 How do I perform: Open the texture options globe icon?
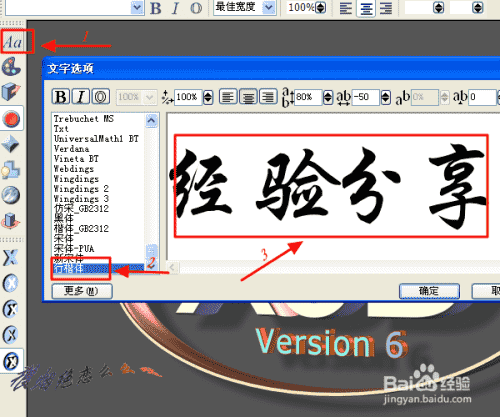click(11, 195)
